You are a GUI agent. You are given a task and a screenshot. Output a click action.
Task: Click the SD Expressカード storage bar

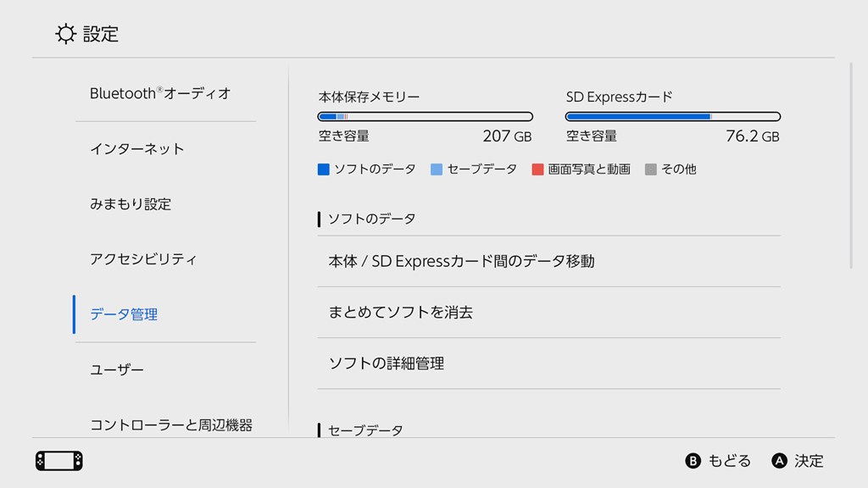[x=672, y=116]
